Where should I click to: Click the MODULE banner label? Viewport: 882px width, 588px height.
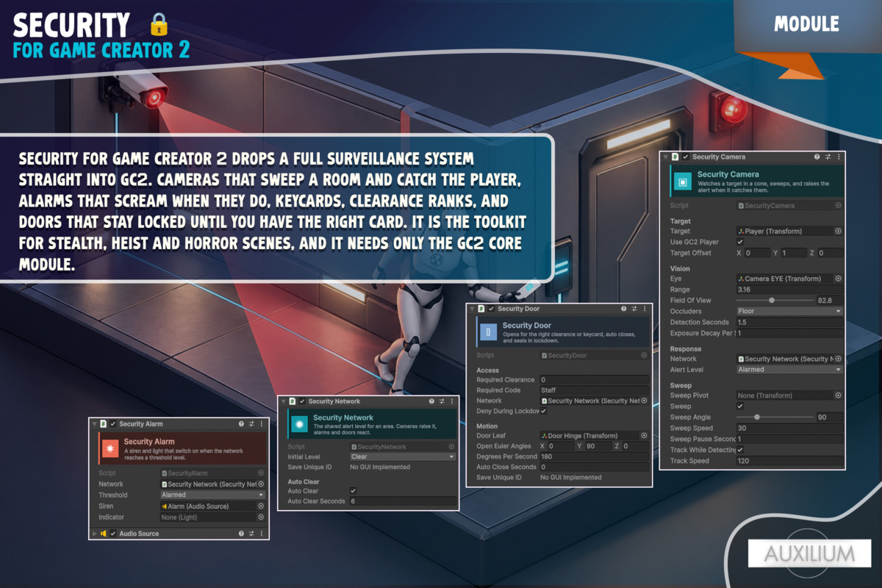tap(806, 24)
